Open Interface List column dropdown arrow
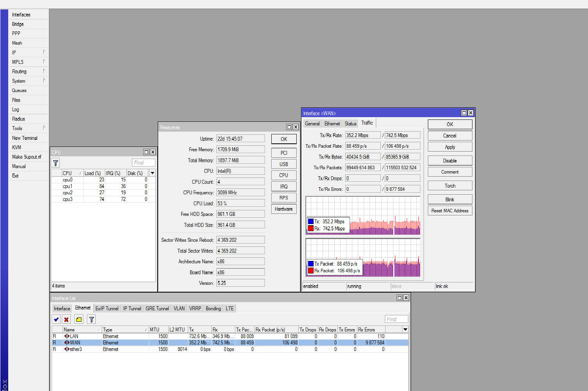 click(x=405, y=329)
